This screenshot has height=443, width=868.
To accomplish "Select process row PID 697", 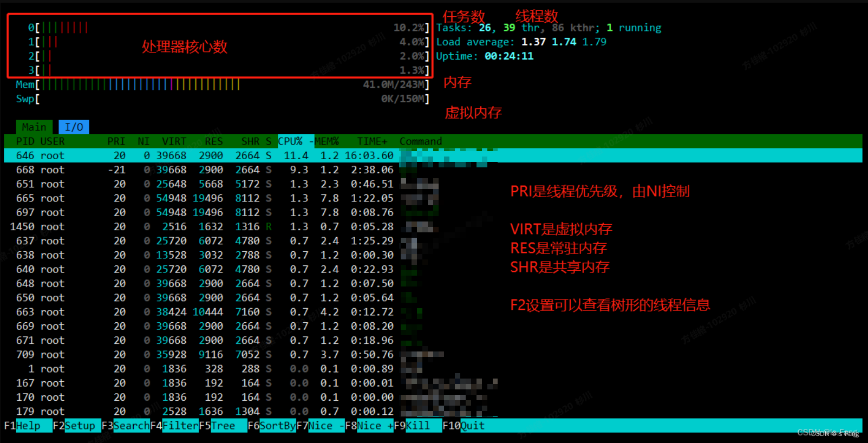I will 433,212.
